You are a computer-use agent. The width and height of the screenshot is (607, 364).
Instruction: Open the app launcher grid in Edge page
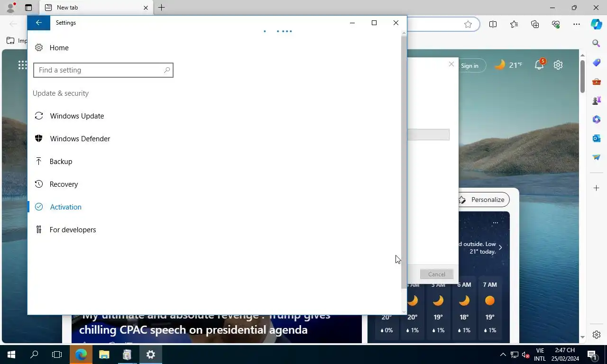tap(22, 65)
